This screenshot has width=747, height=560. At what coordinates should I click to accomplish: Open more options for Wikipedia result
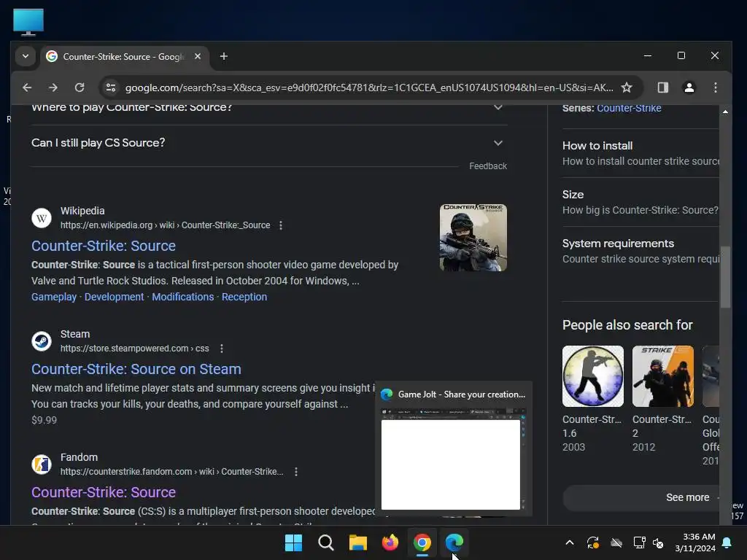pos(281,225)
